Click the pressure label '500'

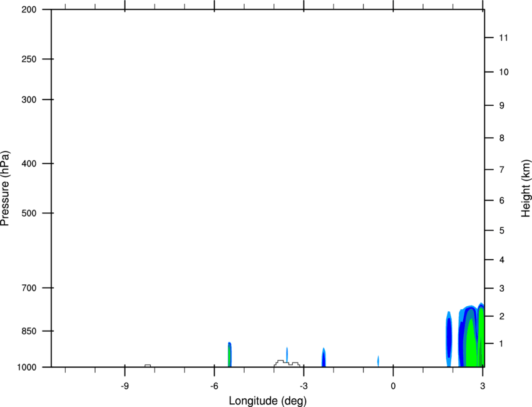29,213
